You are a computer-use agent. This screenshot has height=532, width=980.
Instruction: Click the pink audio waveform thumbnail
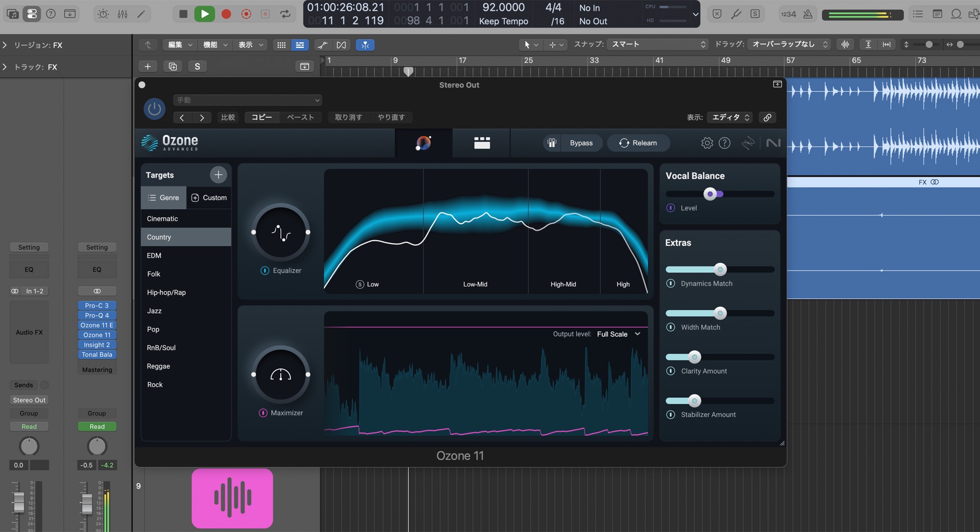tap(232, 498)
